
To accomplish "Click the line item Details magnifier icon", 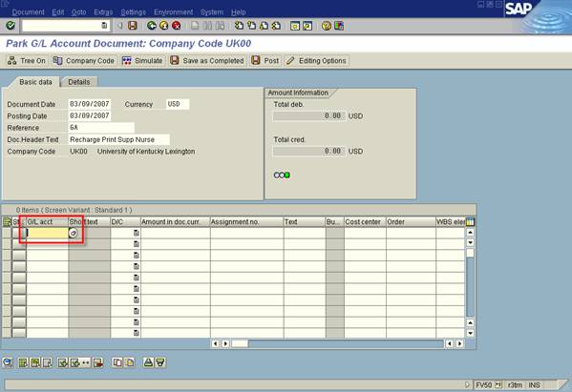I will coord(8,362).
